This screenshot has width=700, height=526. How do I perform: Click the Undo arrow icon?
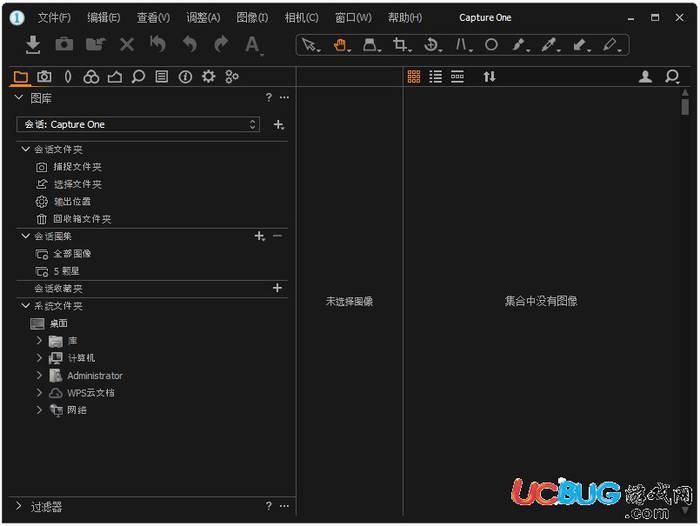point(190,45)
